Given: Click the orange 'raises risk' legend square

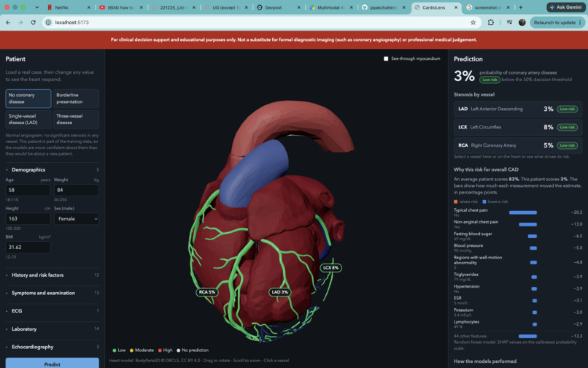Looking at the screenshot, I should [456, 202].
